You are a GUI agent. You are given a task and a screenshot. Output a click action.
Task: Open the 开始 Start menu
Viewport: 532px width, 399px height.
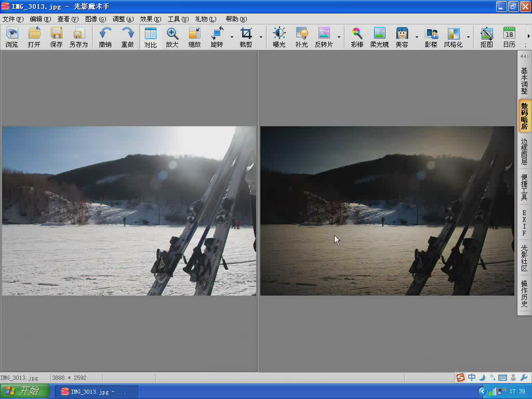(25, 391)
